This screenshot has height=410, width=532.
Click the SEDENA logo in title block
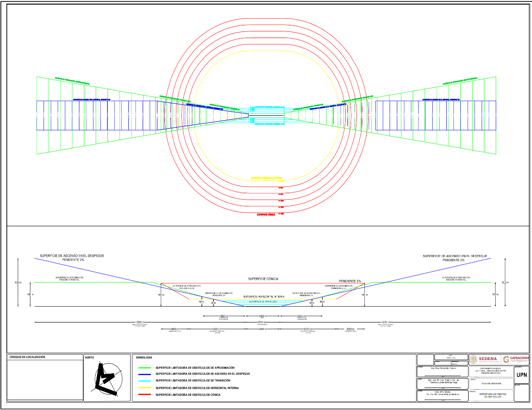pyautogui.click(x=485, y=359)
